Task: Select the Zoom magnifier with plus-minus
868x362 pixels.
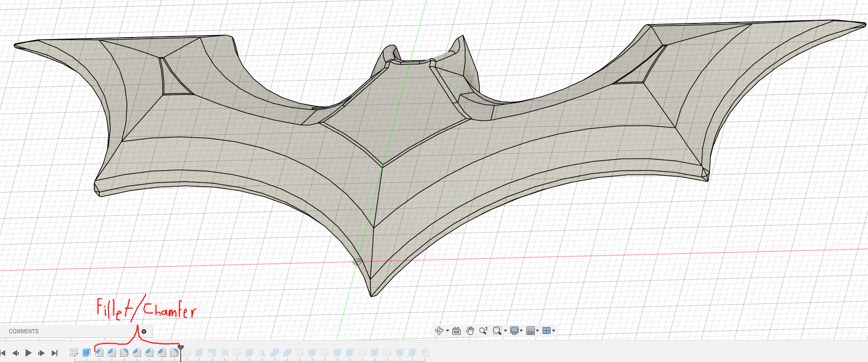Action: (x=483, y=330)
